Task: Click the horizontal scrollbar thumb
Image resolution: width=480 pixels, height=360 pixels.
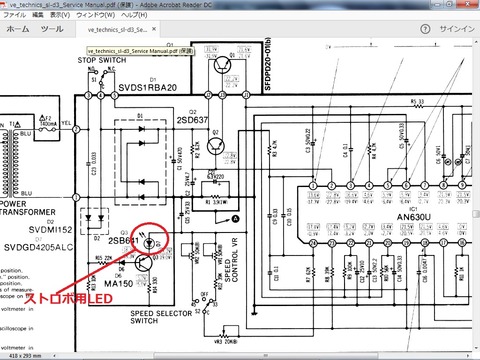Action: coord(265,355)
